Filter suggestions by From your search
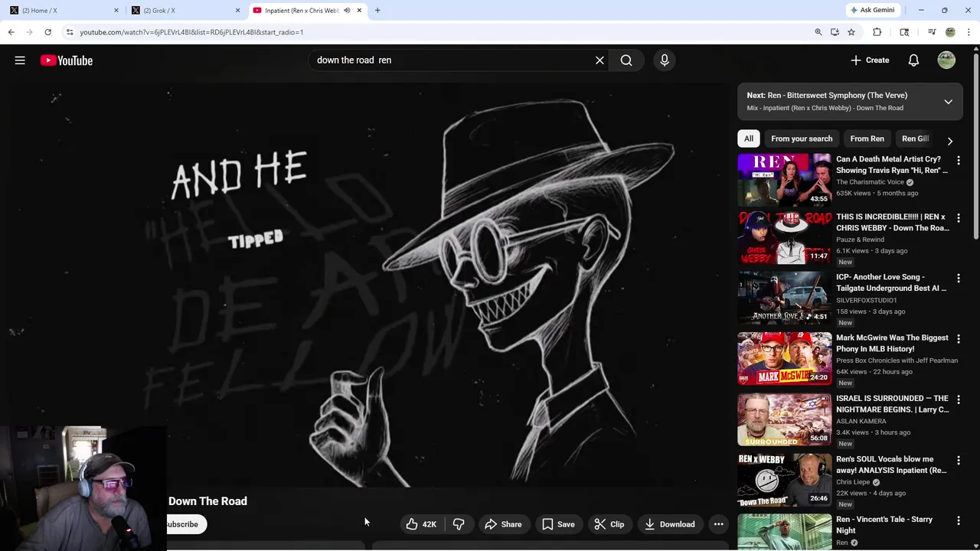This screenshot has height=551, width=980. pos(802,139)
